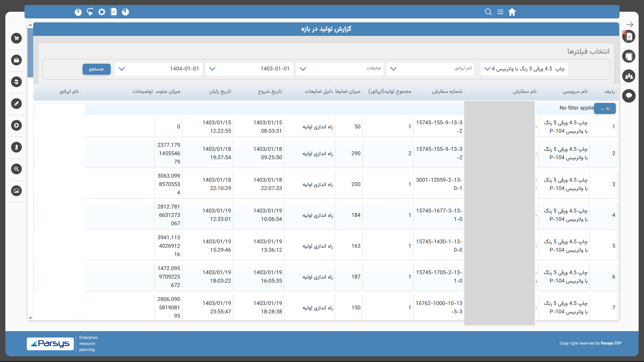Screen dimensions: 644x362
Task: Open the search magnifier icon
Action: click(488, 12)
